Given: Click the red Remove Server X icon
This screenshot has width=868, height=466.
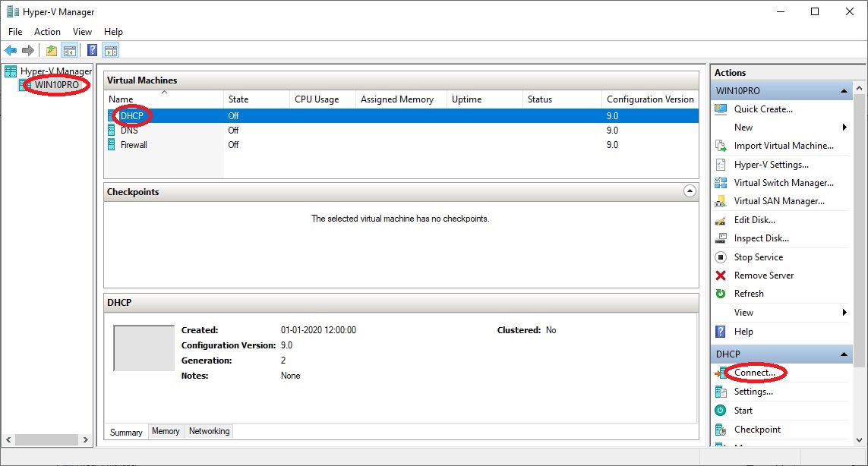Looking at the screenshot, I should pos(721,275).
